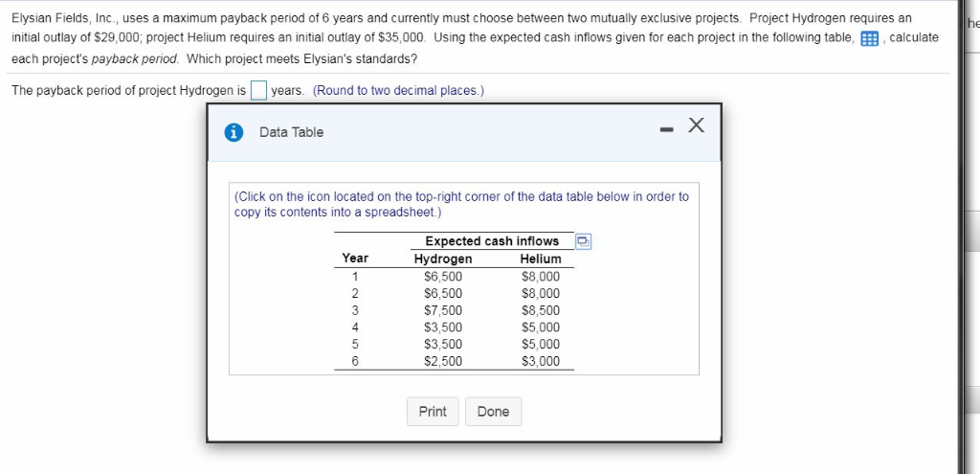Open the data table icon in question text
This screenshot has width=980, height=474.
click(869, 38)
